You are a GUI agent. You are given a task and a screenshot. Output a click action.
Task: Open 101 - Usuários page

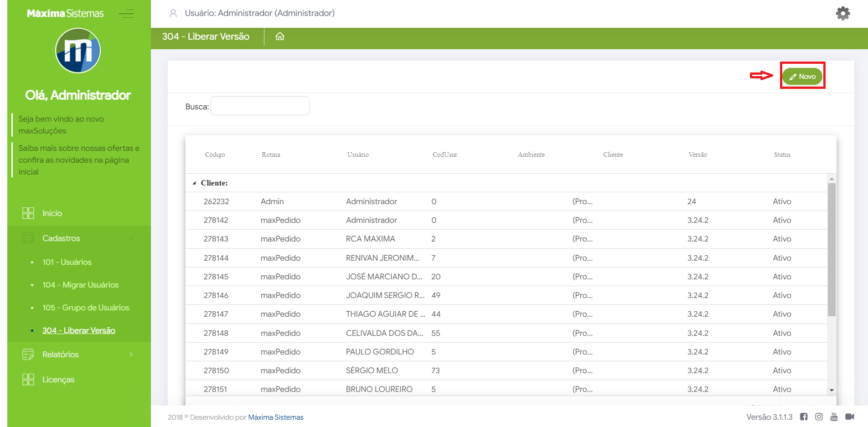(x=67, y=262)
